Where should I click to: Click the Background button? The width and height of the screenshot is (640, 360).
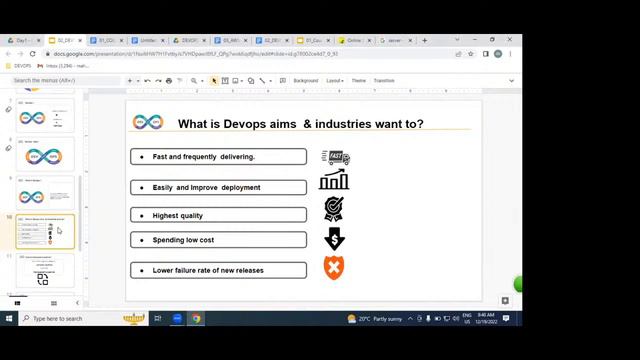pos(306,81)
